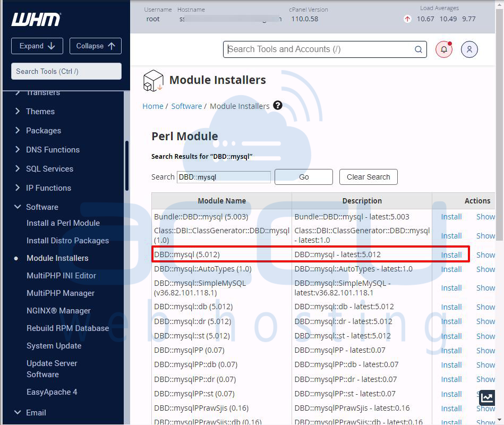Open the notifications bell icon
The height and width of the screenshot is (425, 504).
click(444, 49)
